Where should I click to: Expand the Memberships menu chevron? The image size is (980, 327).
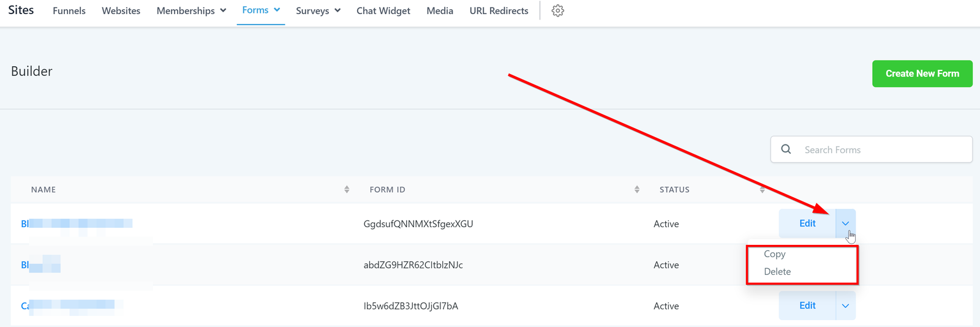(x=223, y=11)
